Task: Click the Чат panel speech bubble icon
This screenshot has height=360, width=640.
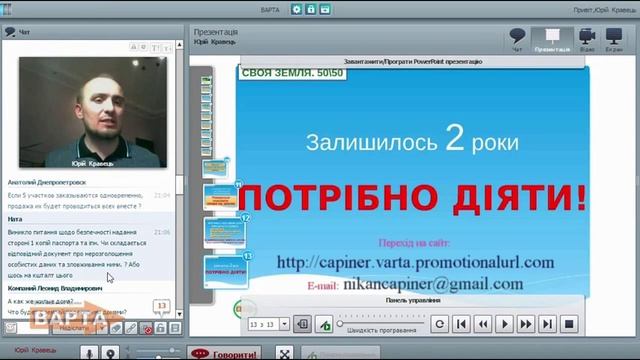Action: point(10,32)
